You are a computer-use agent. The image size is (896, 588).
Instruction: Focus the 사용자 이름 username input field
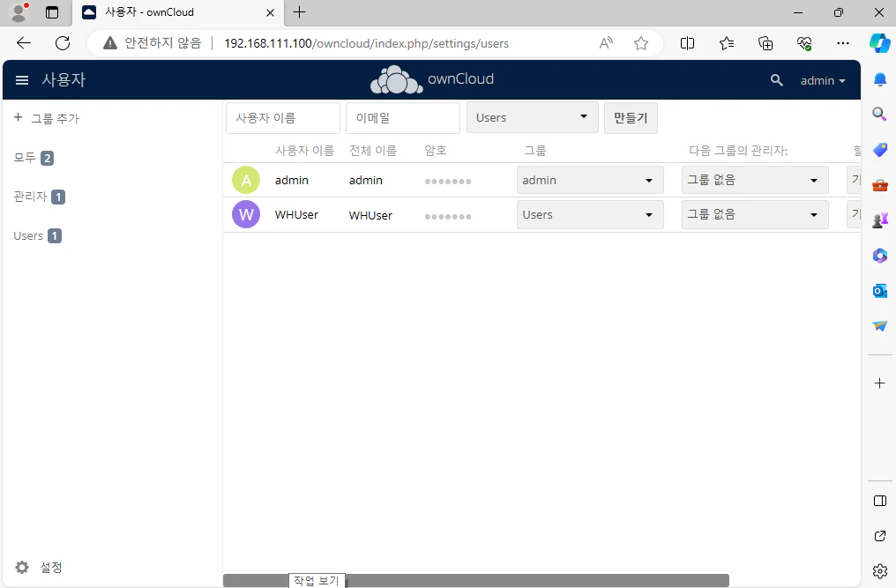283,118
